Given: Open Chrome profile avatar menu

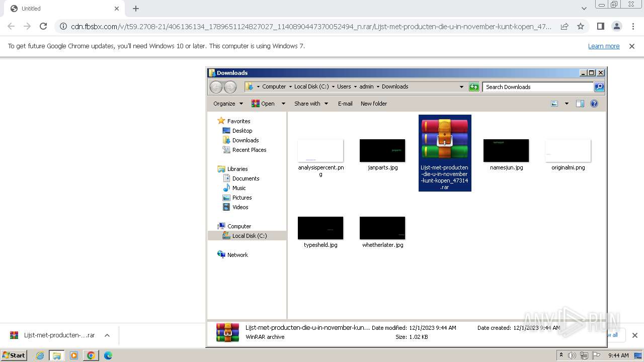Looking at the screenshot, I should pyautogui.click(x=616, y=26).
